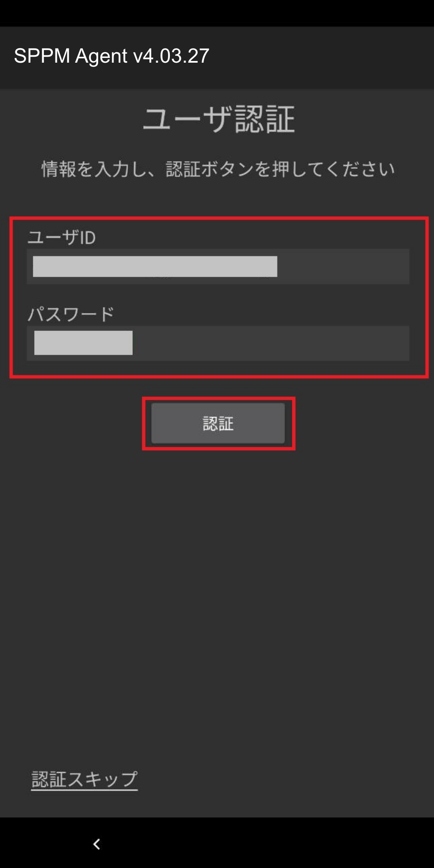Focus the ユーザID input field

(x=218, y=266)
